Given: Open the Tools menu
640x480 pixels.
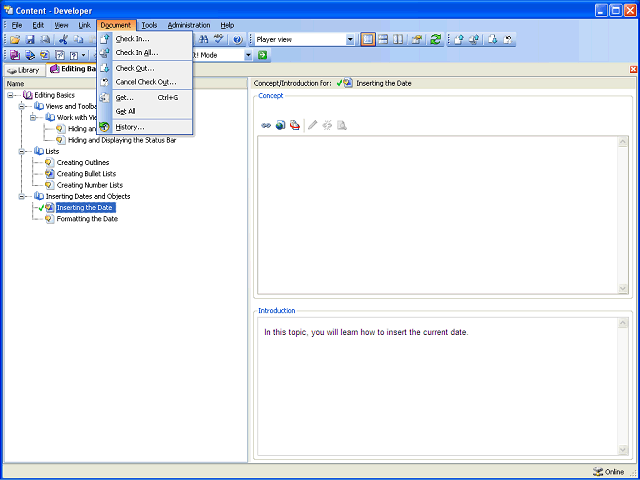Looking at the screenshot, I should click(x=149, y=25).
